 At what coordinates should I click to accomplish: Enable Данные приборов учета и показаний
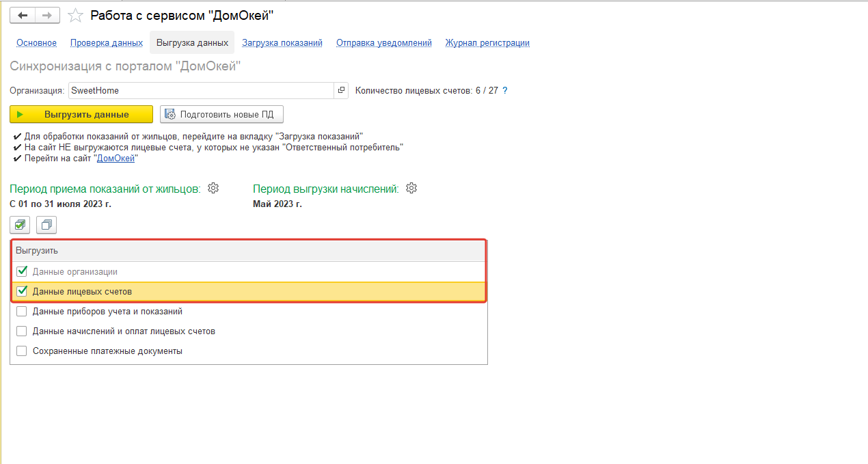22,311
